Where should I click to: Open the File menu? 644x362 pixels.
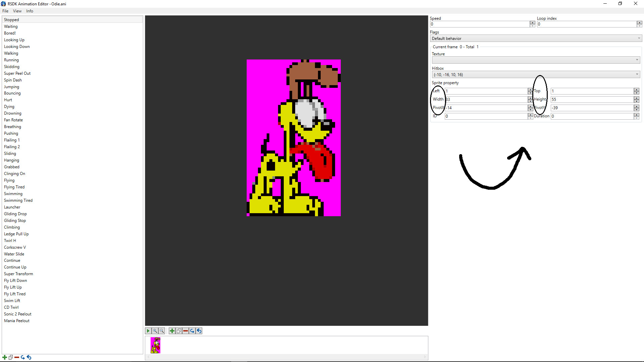pyautogui.click(x=5, y=11)
